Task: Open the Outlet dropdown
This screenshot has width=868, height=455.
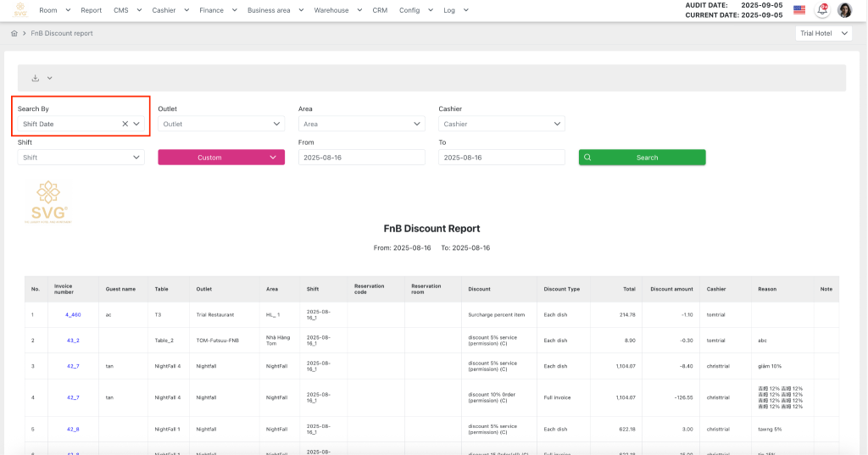Action: click(x=220, y=124)
